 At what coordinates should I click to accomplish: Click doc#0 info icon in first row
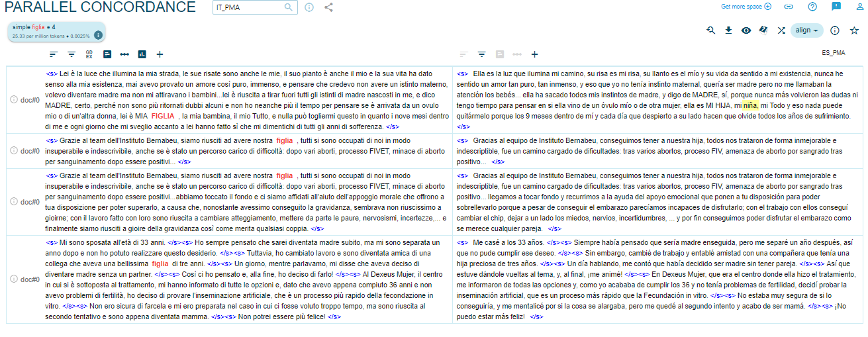14,99
